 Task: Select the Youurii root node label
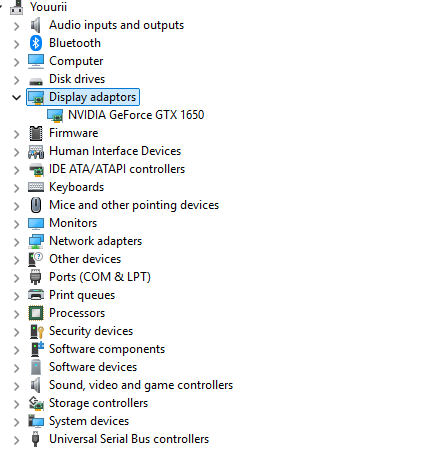tap(48, 7)
